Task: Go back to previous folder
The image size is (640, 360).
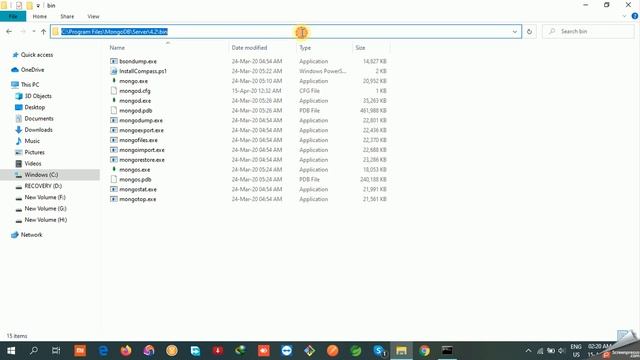Action: [x=9, y=31]
